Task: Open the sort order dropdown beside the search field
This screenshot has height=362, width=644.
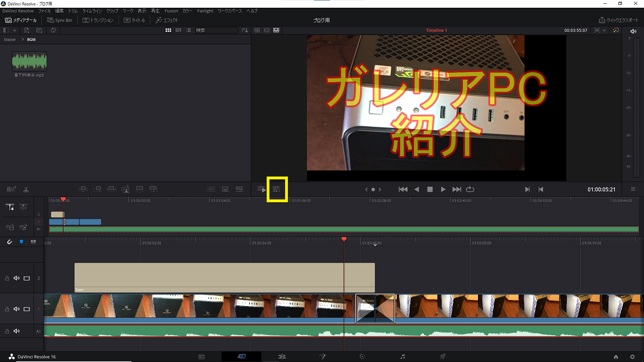Action: (245, 30)
